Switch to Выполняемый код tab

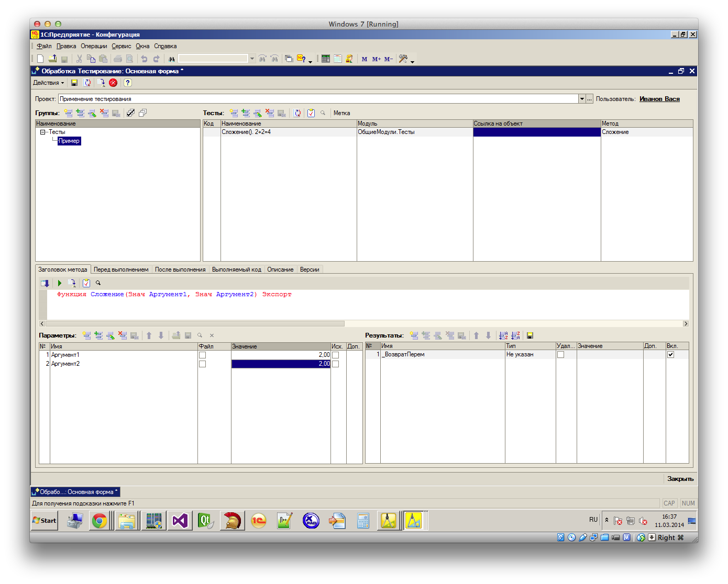pyautogui.click(x=237, y=269)
